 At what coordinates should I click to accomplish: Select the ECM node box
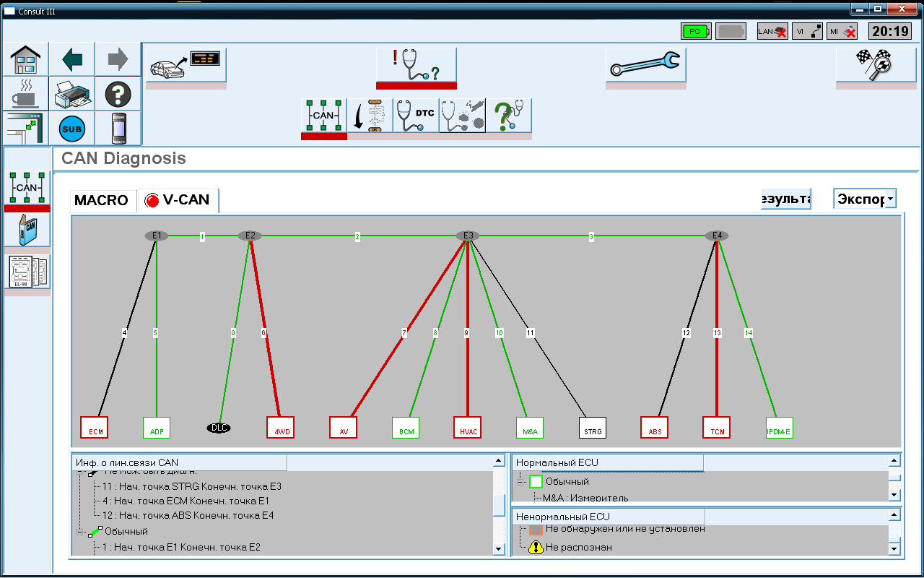point(94,427)
